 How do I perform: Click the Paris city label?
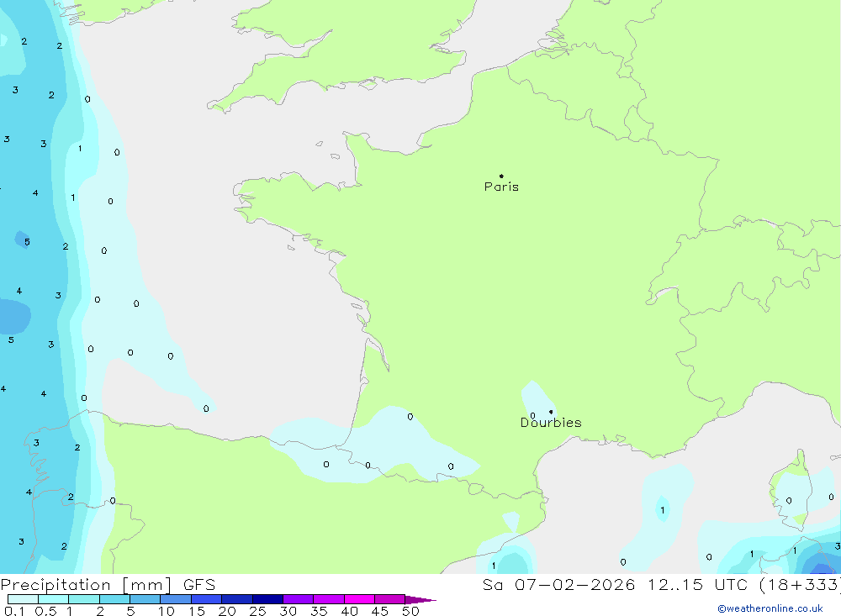pyautogui.click(x=501, y=187)
